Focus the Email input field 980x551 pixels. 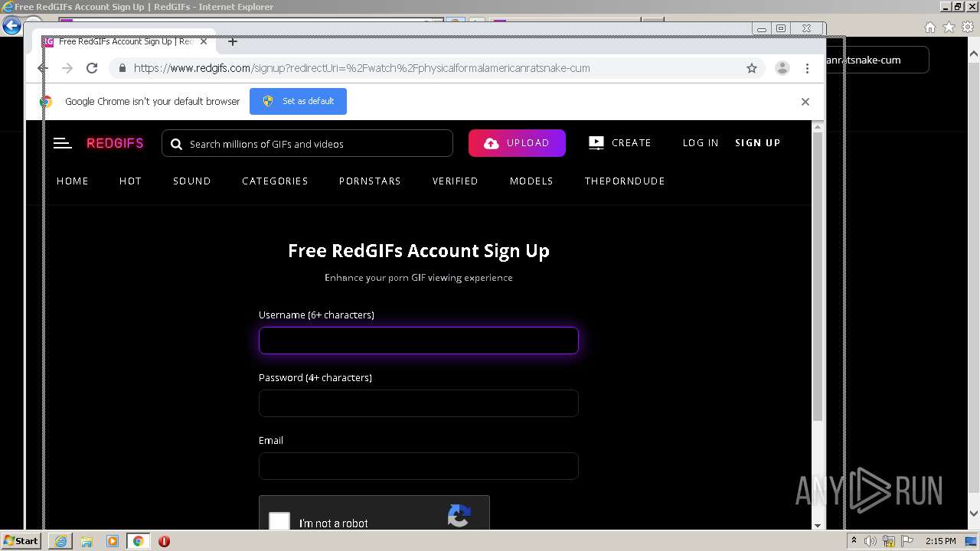tap(418, 466)
